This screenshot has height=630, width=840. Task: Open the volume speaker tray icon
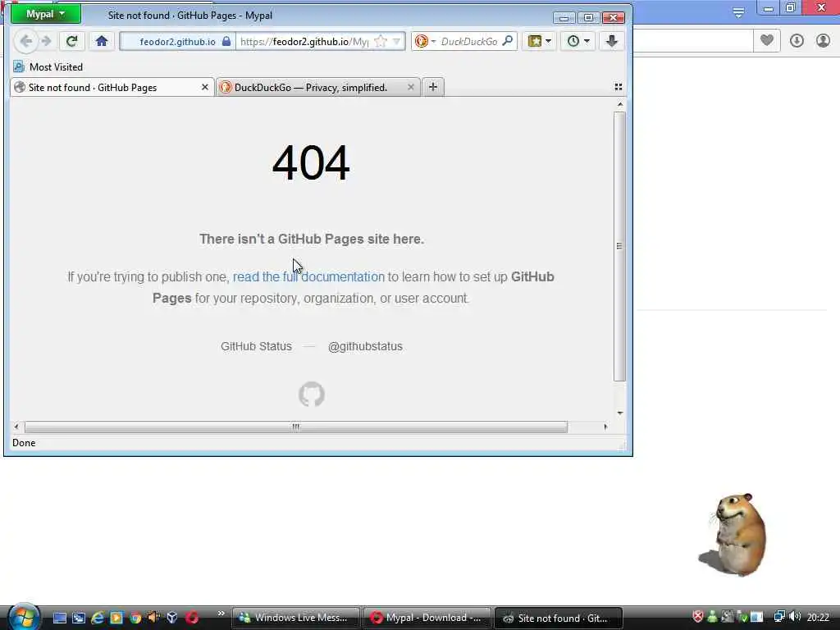[794, 617]
